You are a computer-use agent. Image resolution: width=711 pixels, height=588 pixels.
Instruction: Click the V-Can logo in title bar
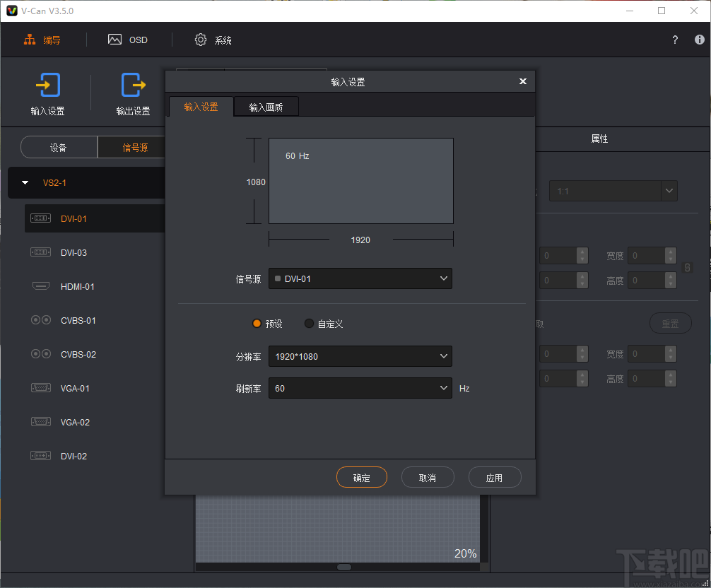coord(12,11)
